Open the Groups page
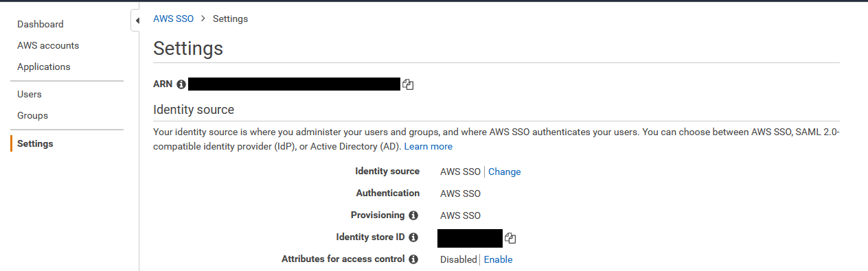Image resolution: width=868 pixels, height=271 pixels. (32, 115)
